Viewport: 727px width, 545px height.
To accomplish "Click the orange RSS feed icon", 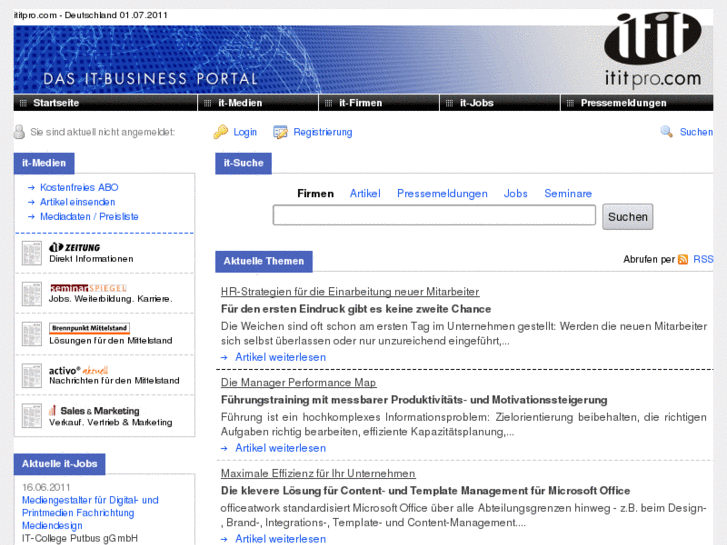I will pos(682,260).
